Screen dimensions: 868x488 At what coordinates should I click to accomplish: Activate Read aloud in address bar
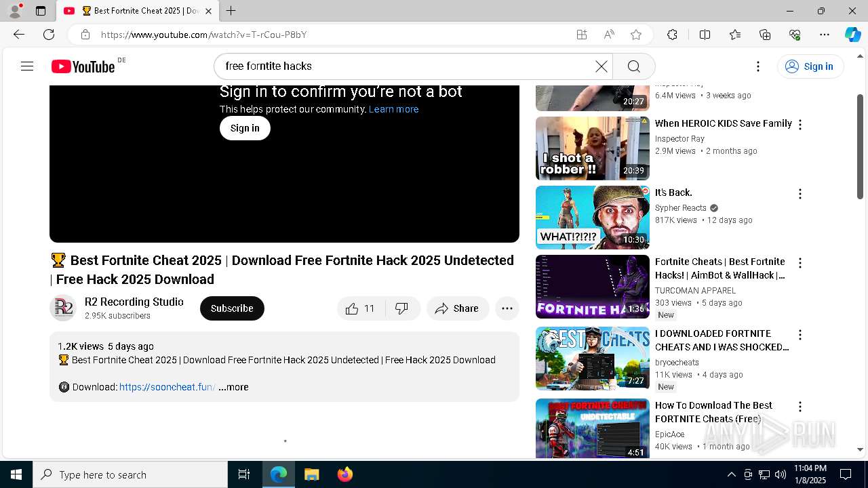coord(609,35)
